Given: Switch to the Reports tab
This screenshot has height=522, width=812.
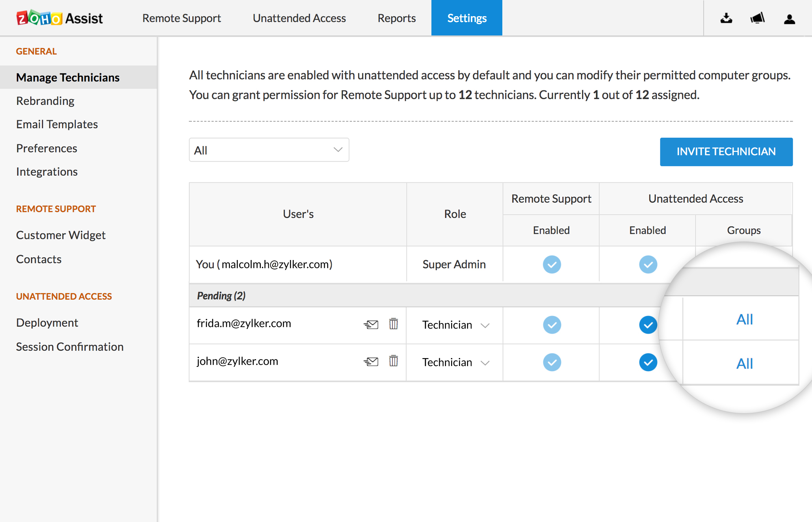Looking at the screenshot, I should [396, 18].
